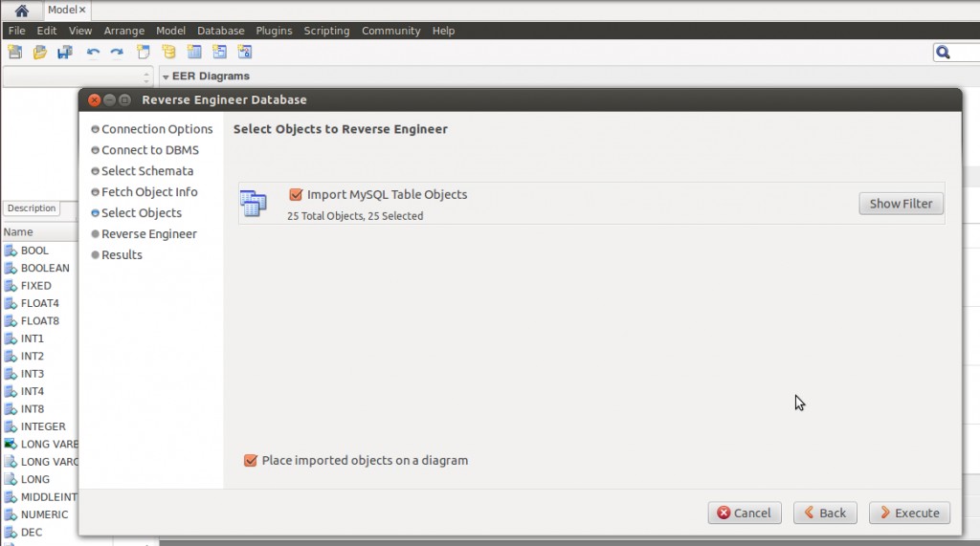The width and height of the screenshot is (980, 546).
Task: Click the Name column header
Action: [40, 231]
